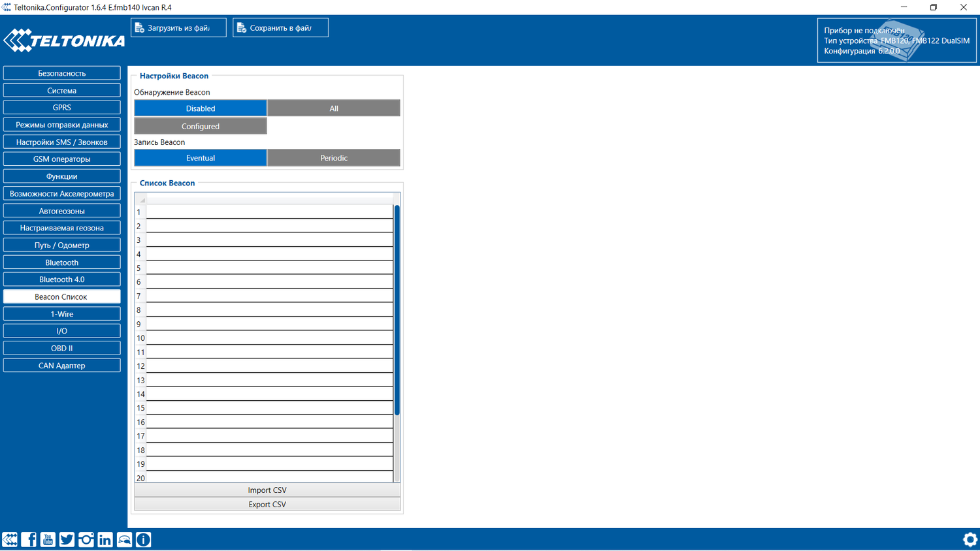The height and width of the screenshot is (551, 980).
Task: Open the Teltonika website icon in footer
Action: click(x=10, y=539)
